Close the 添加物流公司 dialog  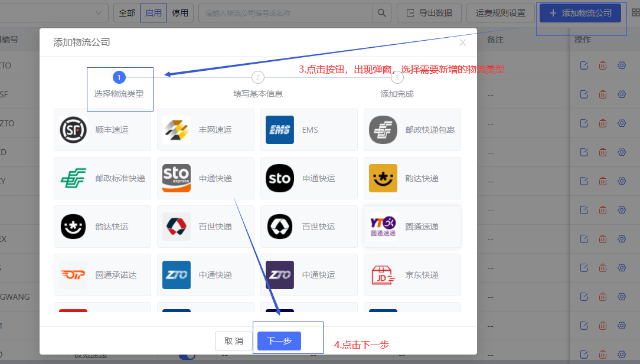coord(462,42)
